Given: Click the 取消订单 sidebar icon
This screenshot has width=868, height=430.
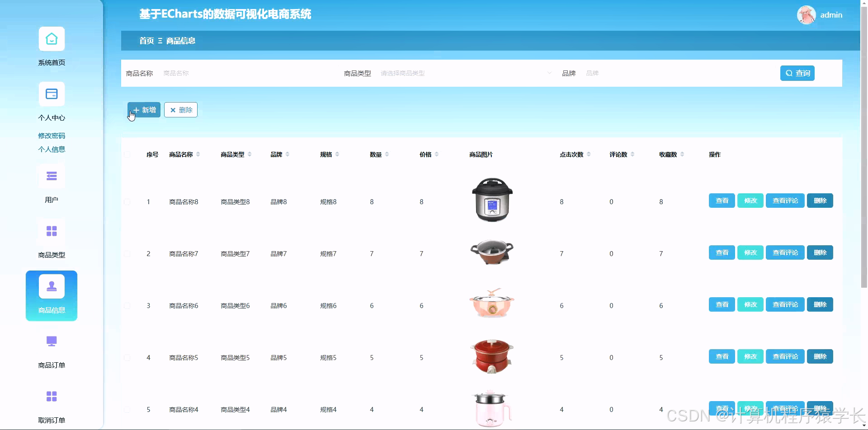Looking at the screenshot, I should click(x=51, y=396).
